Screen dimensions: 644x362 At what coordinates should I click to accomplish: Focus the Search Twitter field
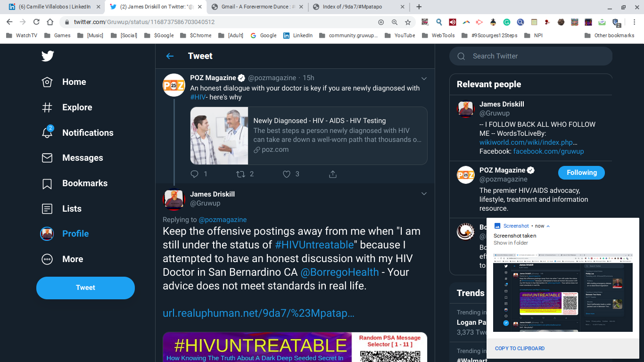pyautogui.click(x=531, y=56)
